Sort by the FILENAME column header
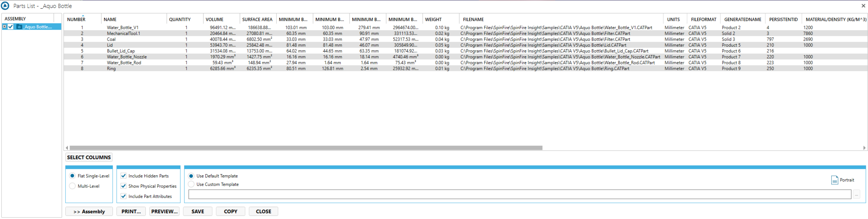 561,19
